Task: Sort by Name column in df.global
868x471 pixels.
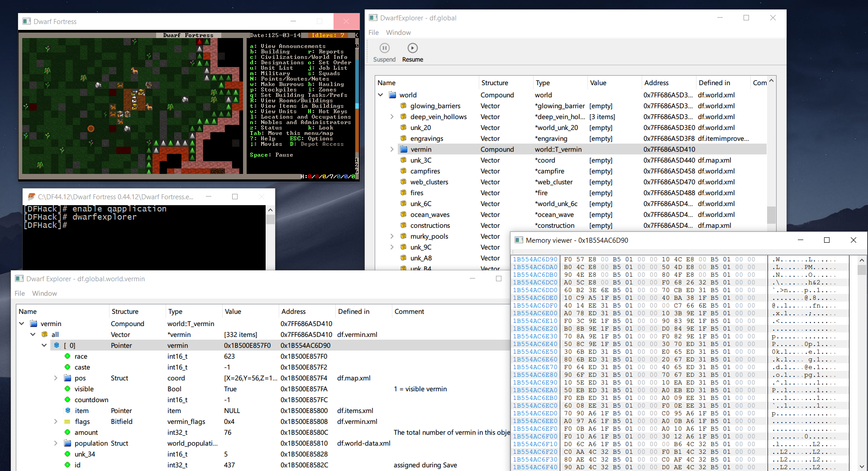Action: pyautogui.click(x=427, y=83)
